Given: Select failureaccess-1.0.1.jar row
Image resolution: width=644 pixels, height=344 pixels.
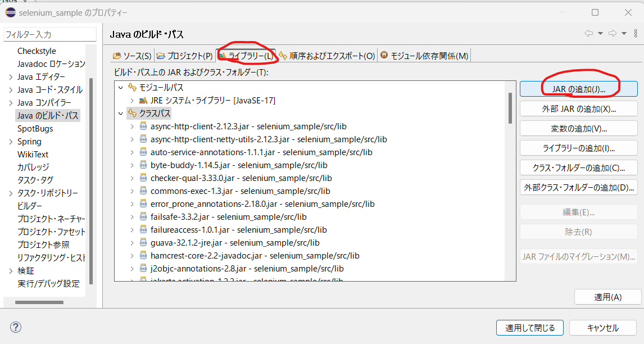Looking at the screenshot, I should [239, 230].
